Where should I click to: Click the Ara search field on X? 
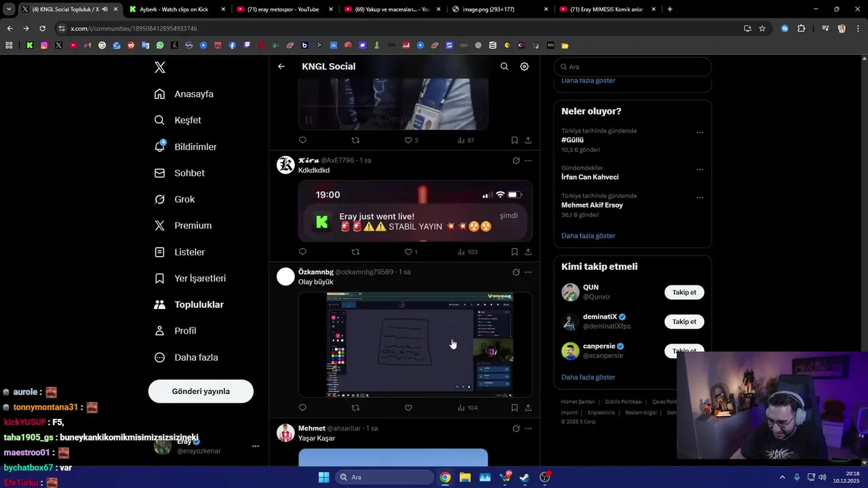633,66
